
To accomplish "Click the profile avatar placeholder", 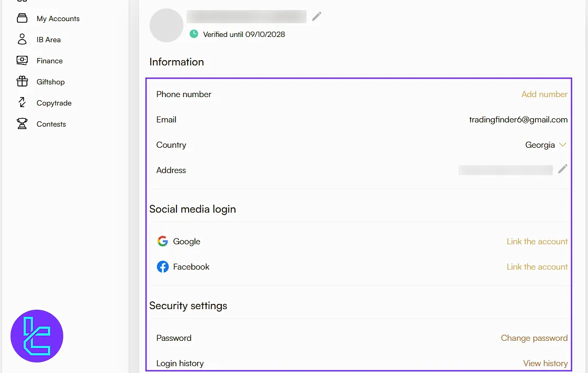I will click(x=166, y=25).
